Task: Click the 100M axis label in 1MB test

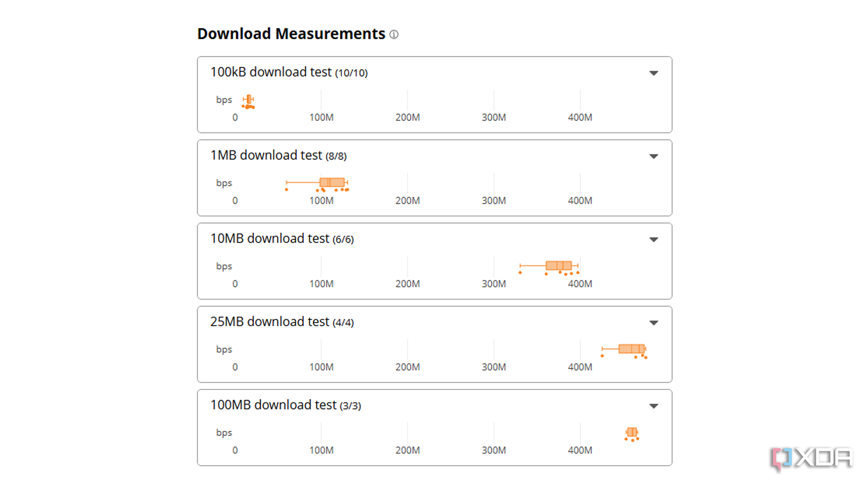Action: click(321, 201)
